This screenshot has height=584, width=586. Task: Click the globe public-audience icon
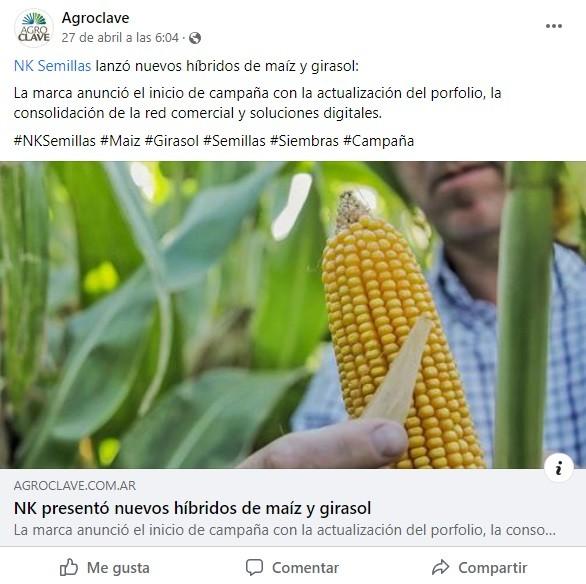[195, 38]
